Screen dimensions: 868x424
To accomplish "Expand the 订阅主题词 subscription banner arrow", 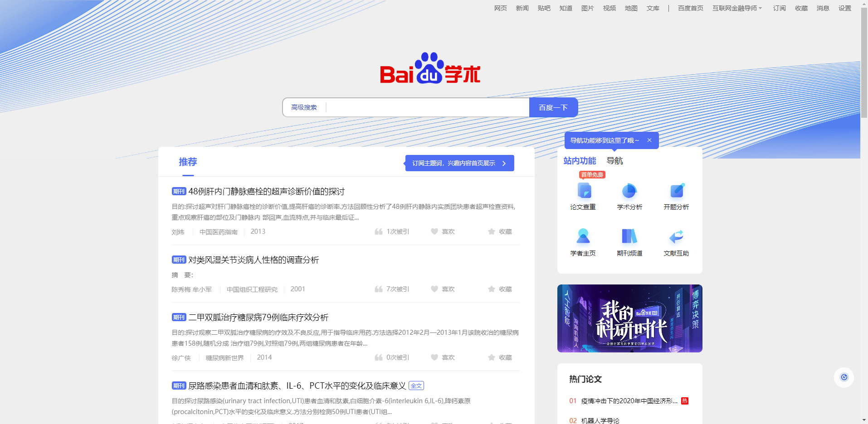I will 504,163.
